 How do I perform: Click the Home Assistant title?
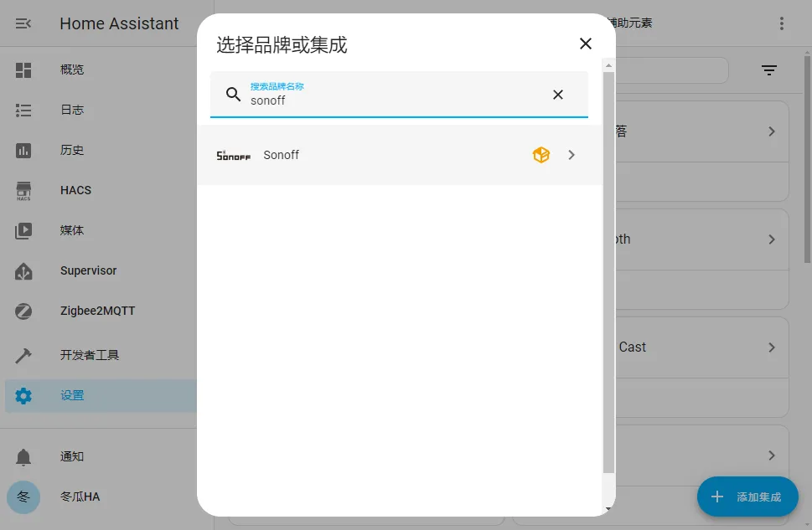[119, 23]
